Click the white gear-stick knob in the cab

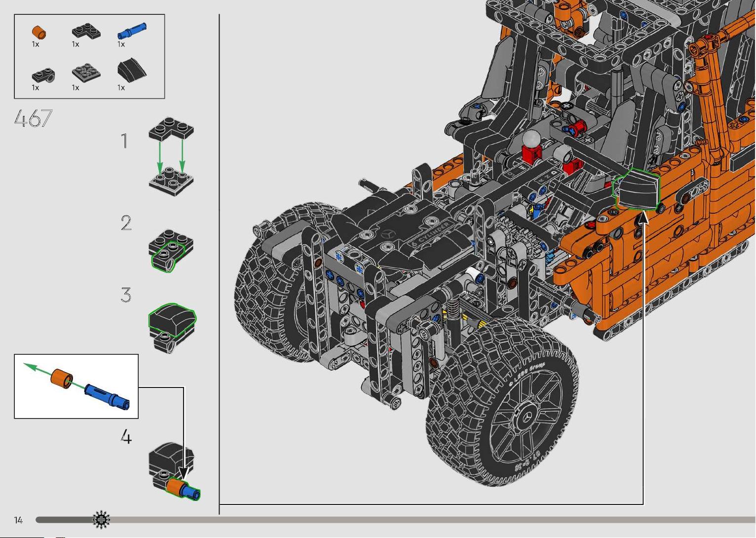click(531, 138)
